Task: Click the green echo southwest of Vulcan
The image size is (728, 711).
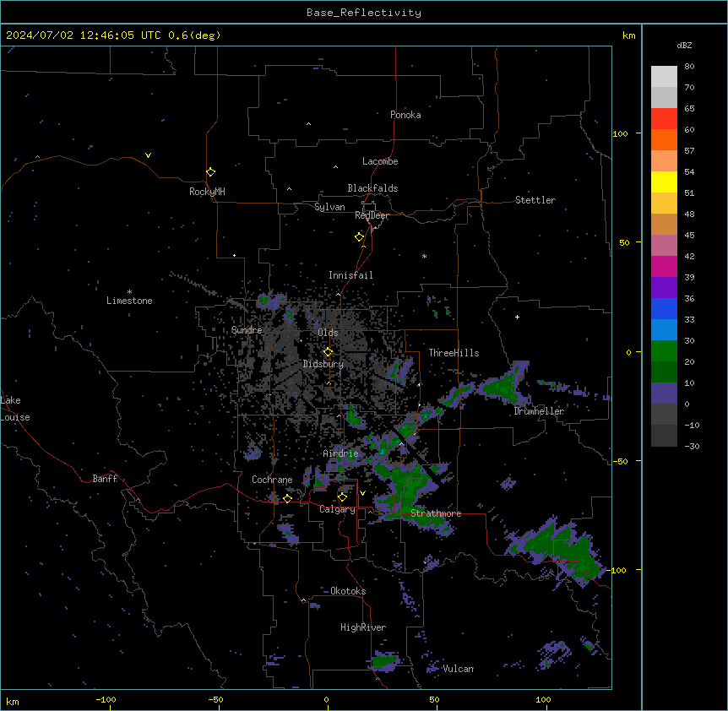Action: (x=384, y=660)
